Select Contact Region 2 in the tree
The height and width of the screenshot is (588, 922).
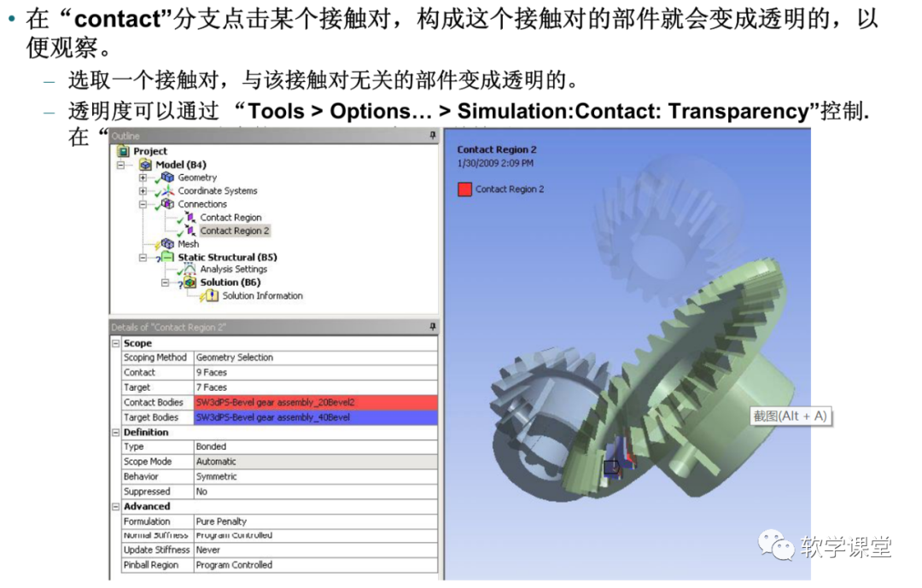(x=233, y=230)
